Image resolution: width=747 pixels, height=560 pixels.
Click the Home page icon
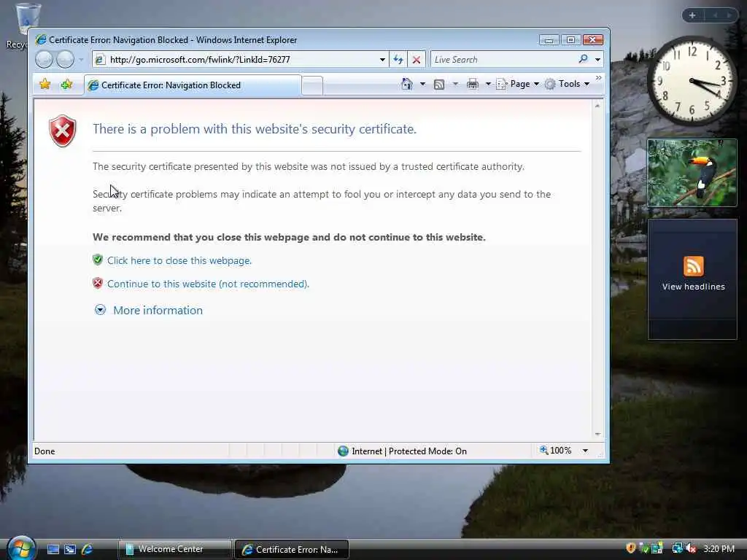coord(407,85)
